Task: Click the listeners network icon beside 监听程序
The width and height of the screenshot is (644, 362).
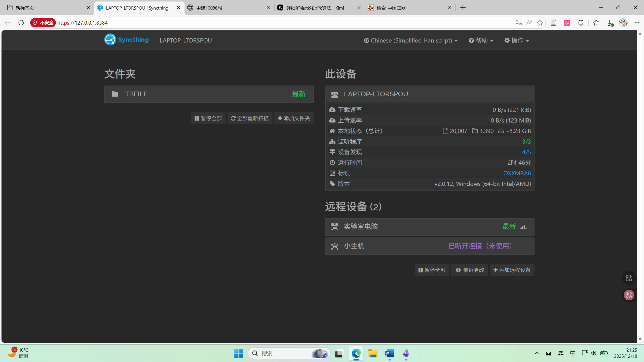Action: pos(332,141)
